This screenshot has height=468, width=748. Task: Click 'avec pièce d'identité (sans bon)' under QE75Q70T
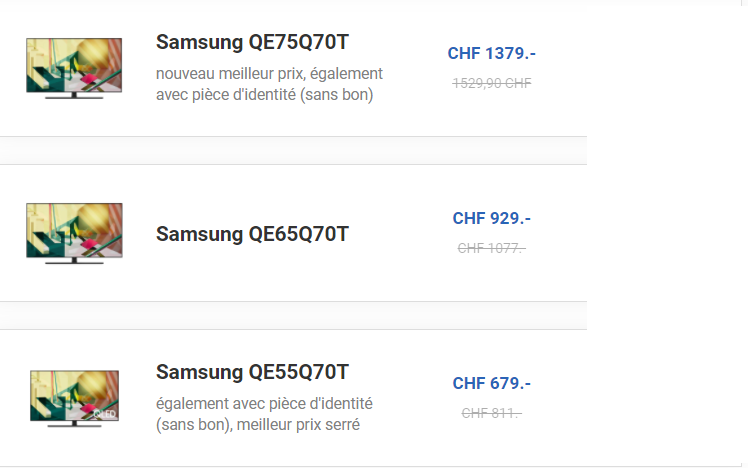(264, 94)
